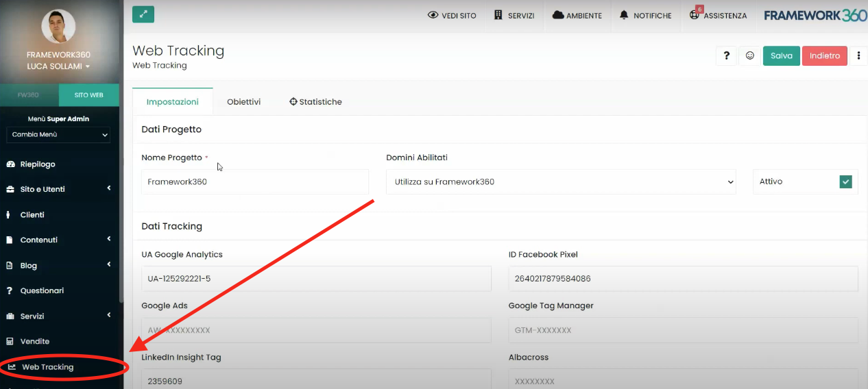Open the Domini Abilitati dropdown

(x=560, y=182)
